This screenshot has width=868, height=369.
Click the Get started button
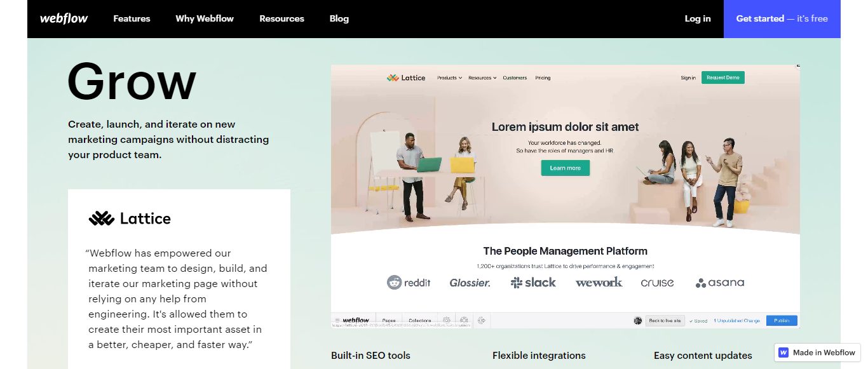click(x=782, y=19)
